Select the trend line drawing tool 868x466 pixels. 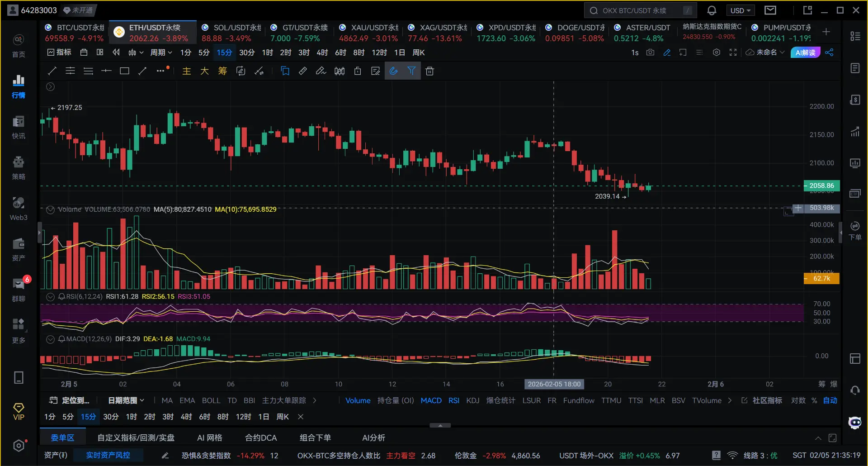coord(52,71)
